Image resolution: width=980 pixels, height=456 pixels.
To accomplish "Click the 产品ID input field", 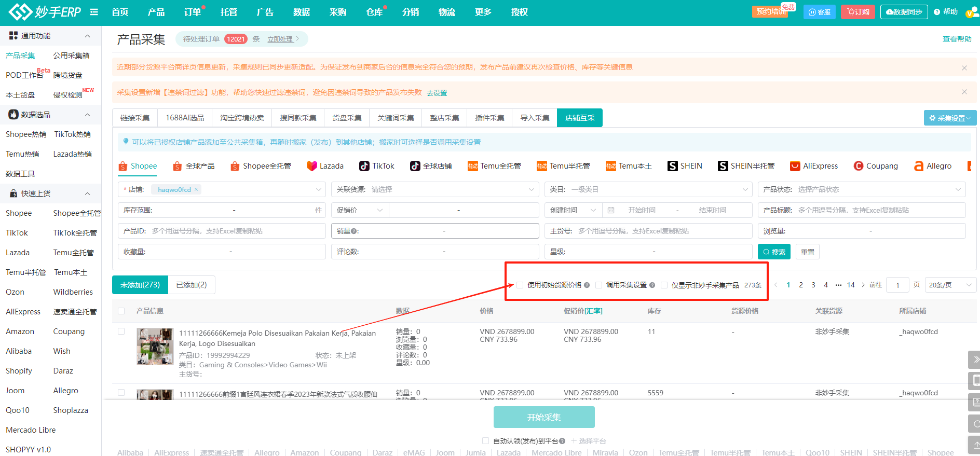I will click(222, 231).
